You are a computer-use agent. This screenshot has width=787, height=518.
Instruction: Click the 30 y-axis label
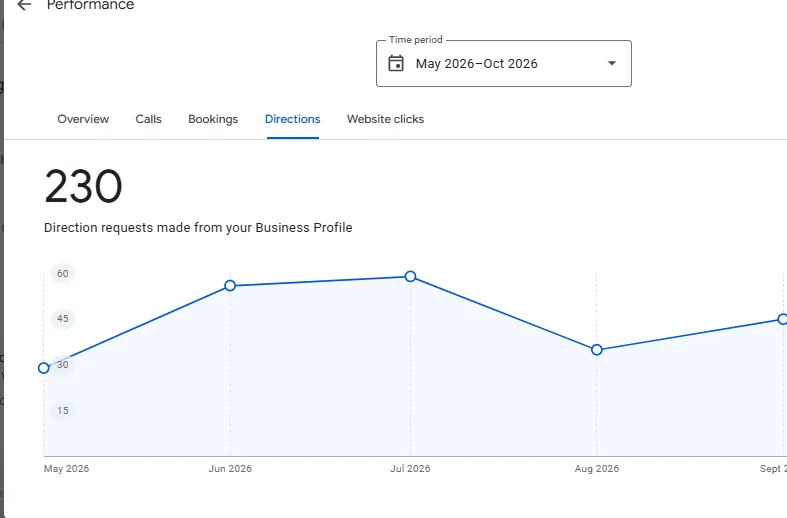pyautogui.click(x=63, y=364)
